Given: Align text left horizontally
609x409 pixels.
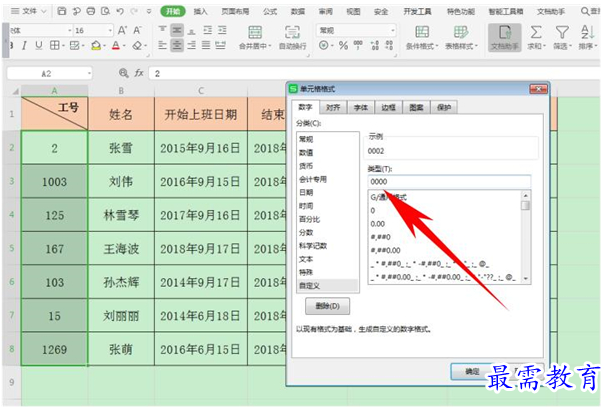Looking at the screenshot, I should [x=163, y=45].
